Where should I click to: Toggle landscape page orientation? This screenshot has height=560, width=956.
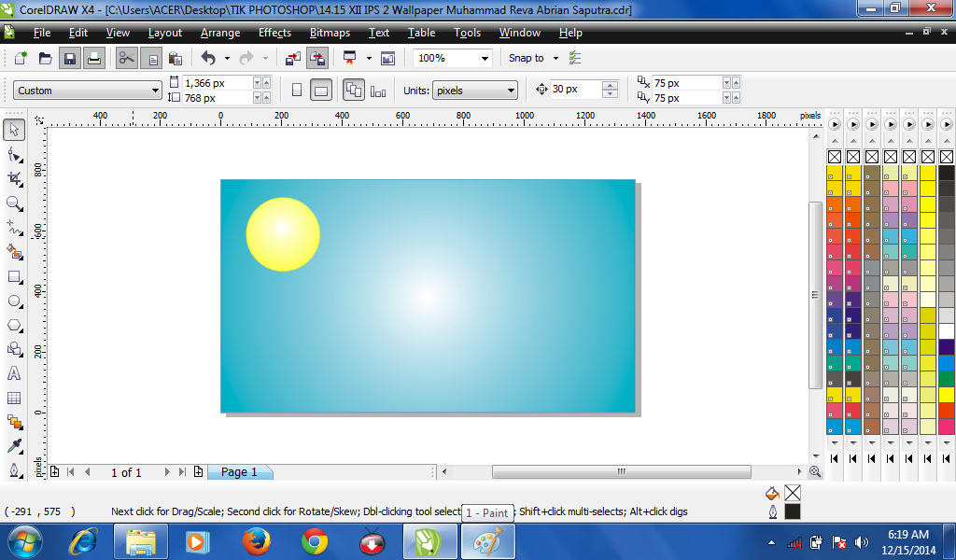(x=321, y=90)
